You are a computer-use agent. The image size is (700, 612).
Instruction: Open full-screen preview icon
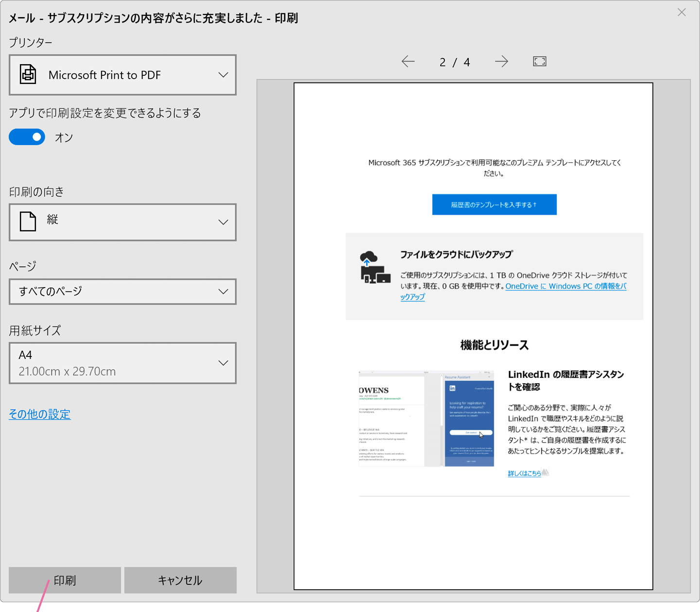point(540,61)
